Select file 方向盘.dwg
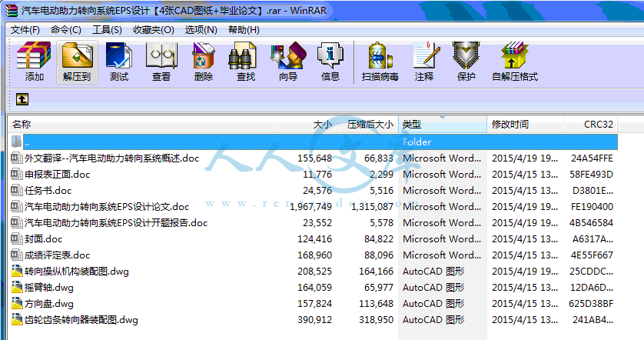The width and height of the screenshot is (644, 340). [x=49, y=303]
